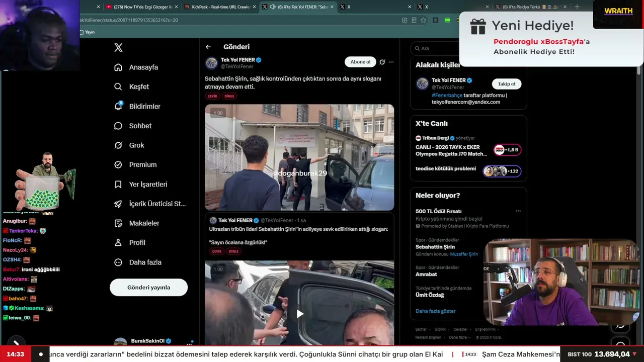
Task: Open the Muzaffer Şirin trend link
Action: point(464,254)
